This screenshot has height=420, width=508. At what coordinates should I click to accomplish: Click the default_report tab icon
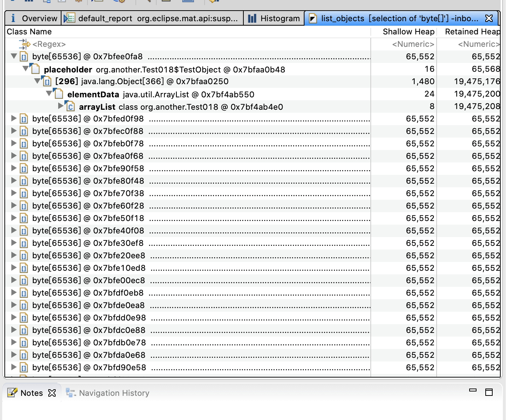click(70, 18)
